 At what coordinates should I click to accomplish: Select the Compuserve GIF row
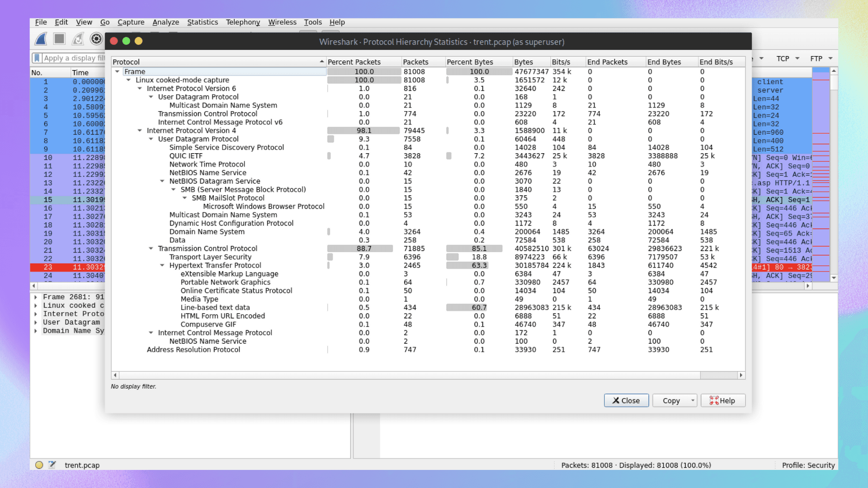(428, 324)
